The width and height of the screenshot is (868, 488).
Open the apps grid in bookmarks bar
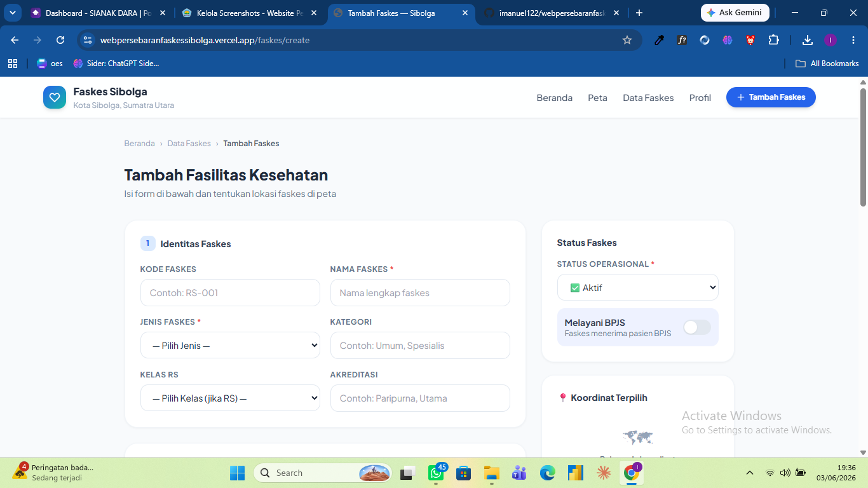pyautogui.click(x=12, y=64)
